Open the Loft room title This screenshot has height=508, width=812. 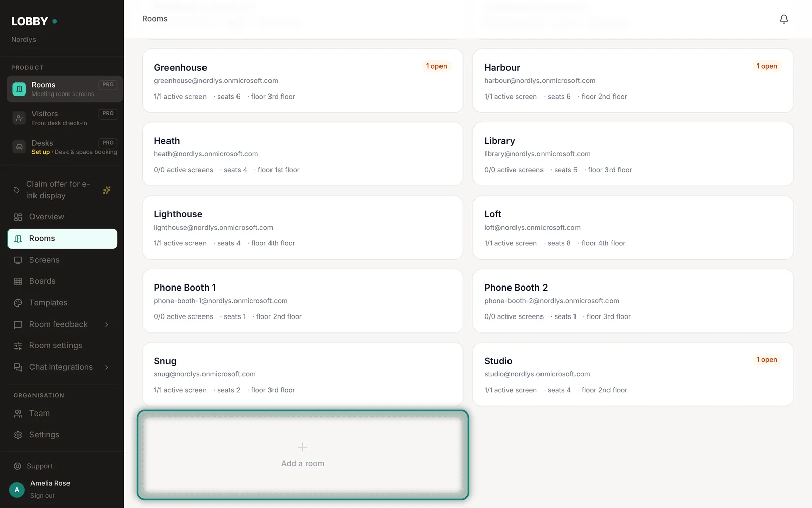(x=493, y=214)
